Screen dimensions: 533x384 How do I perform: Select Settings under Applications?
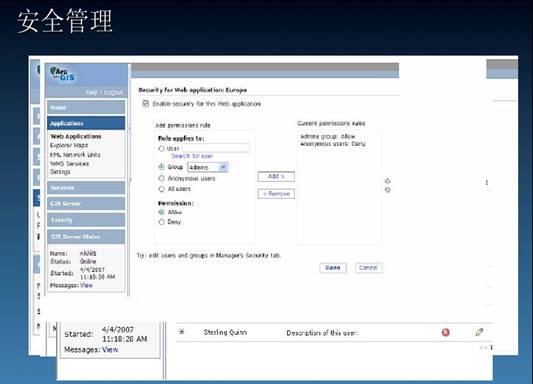[60, 172]
